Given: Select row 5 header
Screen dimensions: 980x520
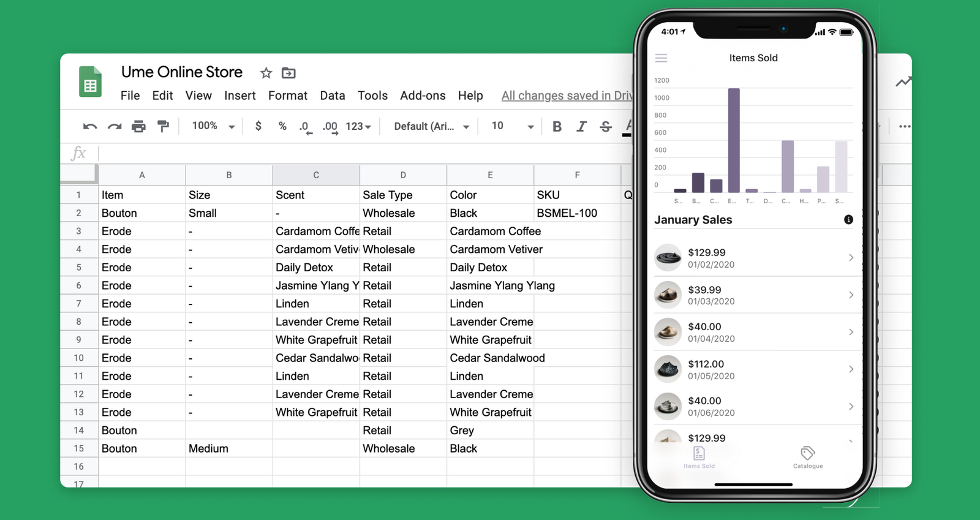Looking at the screenshot, I should (79, 268).
